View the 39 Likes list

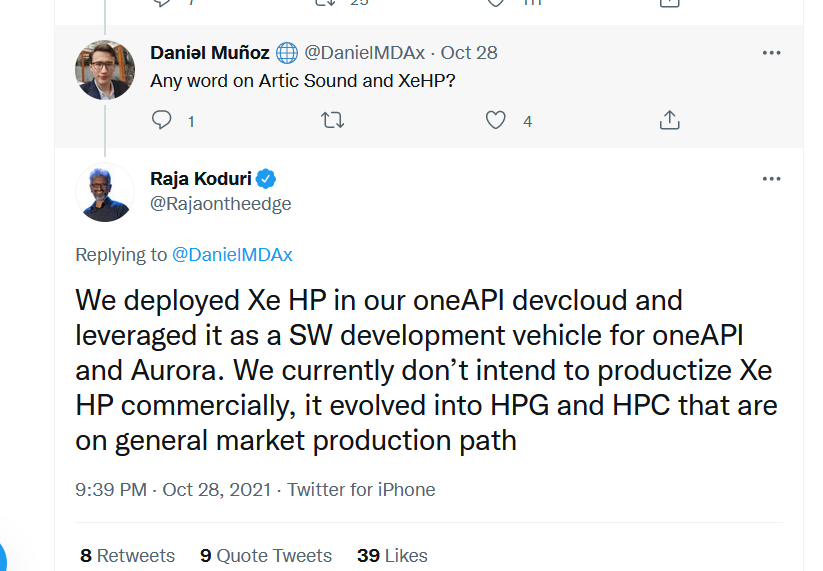pos(392,555)
